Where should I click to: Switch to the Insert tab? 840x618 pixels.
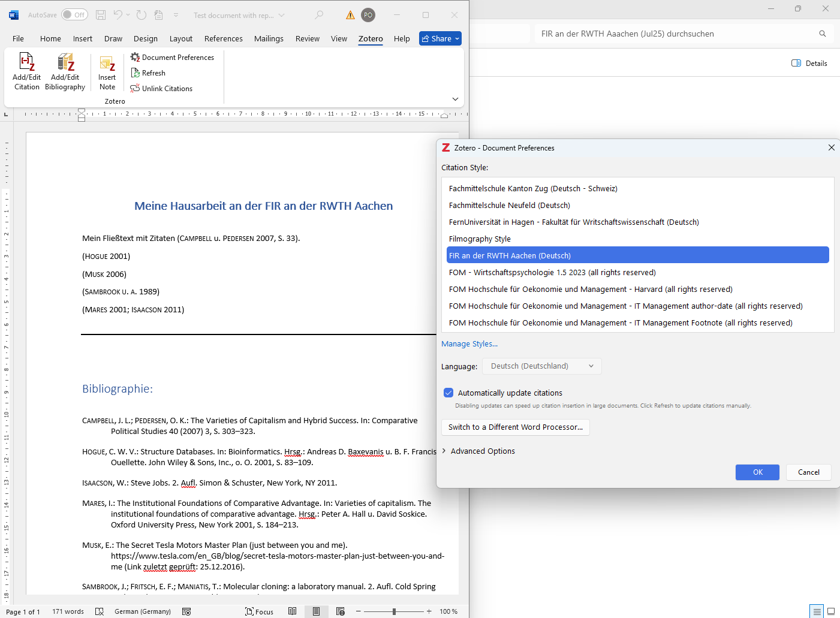tap(83, 38)
